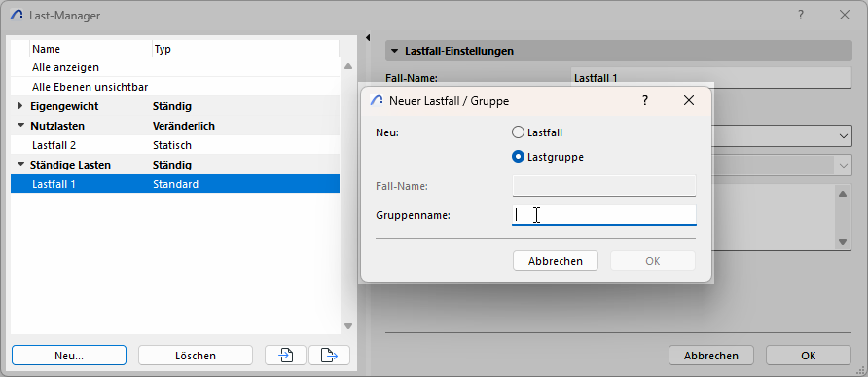This screenshot has height=377, width=868.
Task: Select the Lastfall 2 row
Action: [175, 145]
